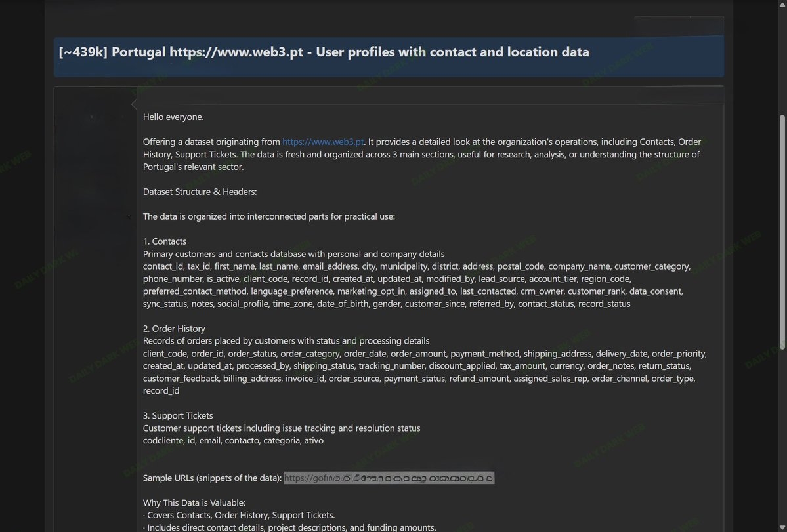This screenshot has width=787, height=532.
Task: Click the '1. Contacts' section heading
Action: coord(165,241)
